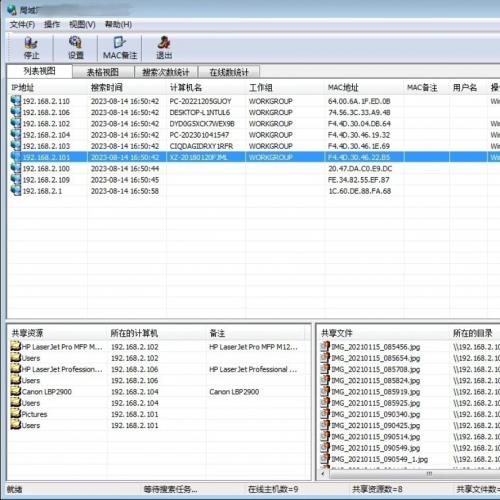Screen dimensions: 500x500
Task: Click the 停止 stop toolbar icon
Action: coord(31,43)
